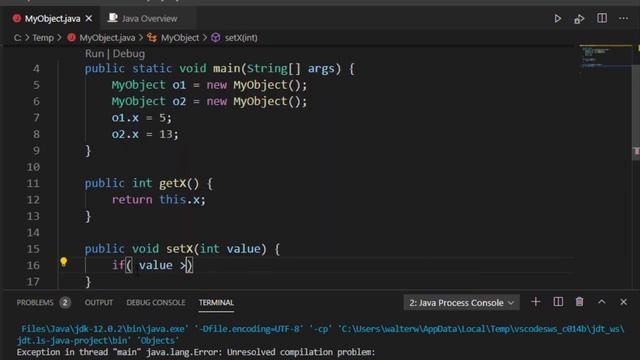Select the Terminal panel tab
640x360 pixels.
[x=216, y=302]
